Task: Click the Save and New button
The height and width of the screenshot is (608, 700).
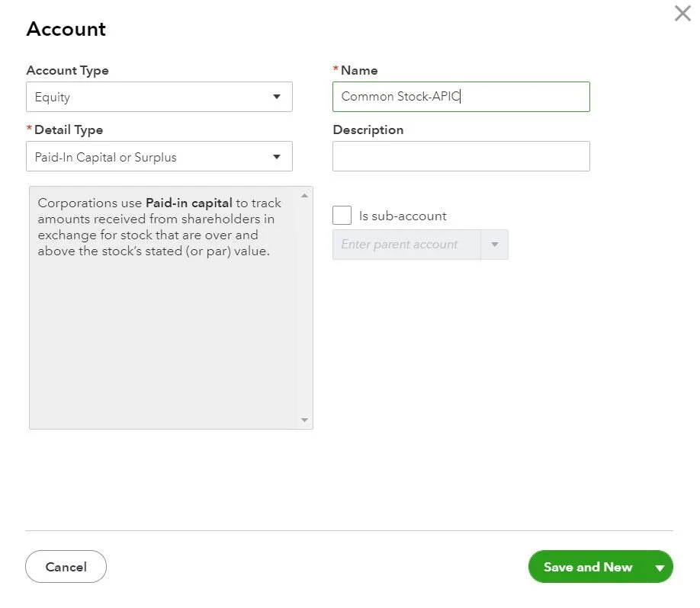Action: (x=587, y=567)
